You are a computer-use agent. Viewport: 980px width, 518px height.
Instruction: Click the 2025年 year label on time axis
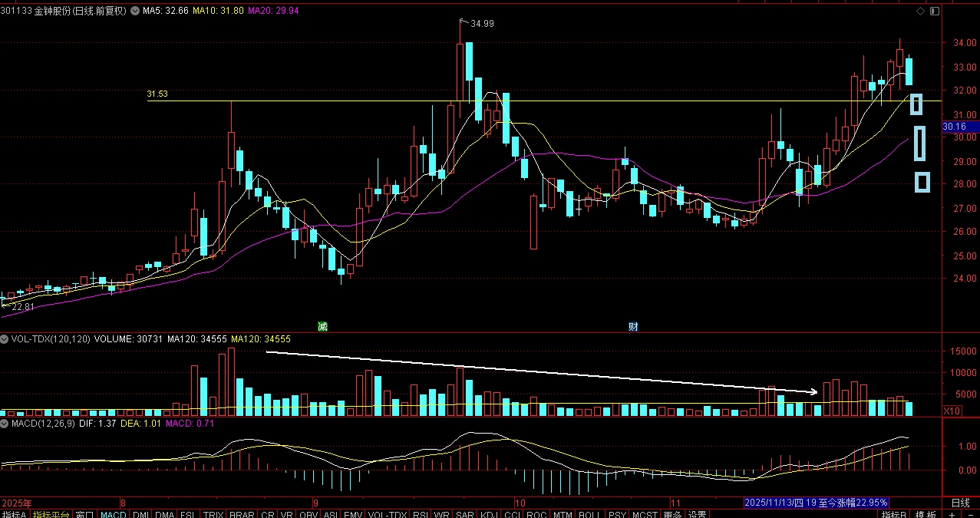tap(16, 503)
